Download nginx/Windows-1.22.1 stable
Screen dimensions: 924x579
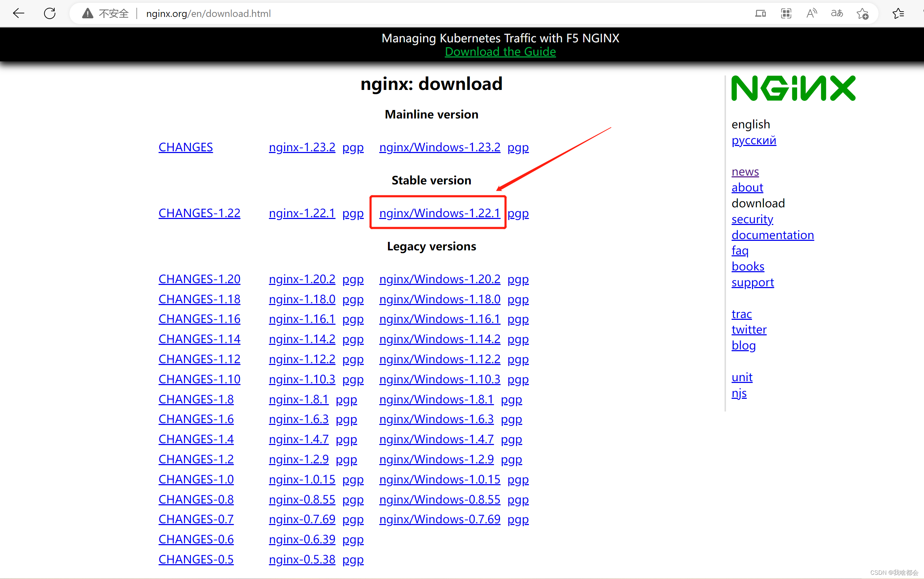click(439, 213)
